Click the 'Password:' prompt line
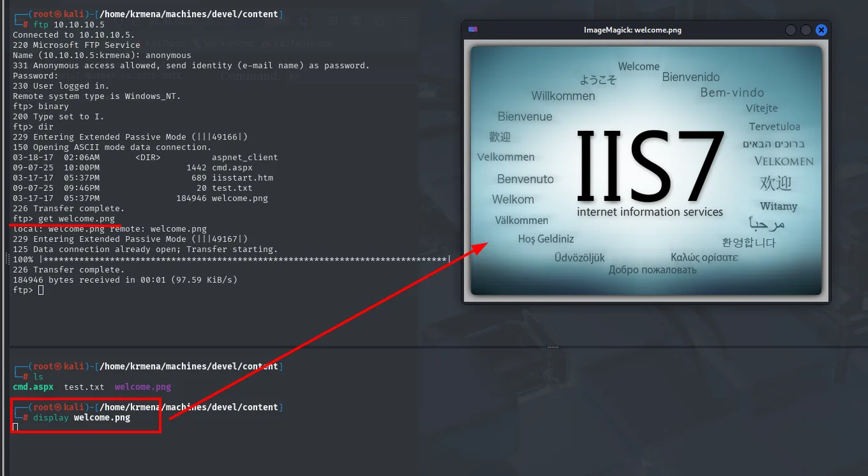 (x=36, y=75)
